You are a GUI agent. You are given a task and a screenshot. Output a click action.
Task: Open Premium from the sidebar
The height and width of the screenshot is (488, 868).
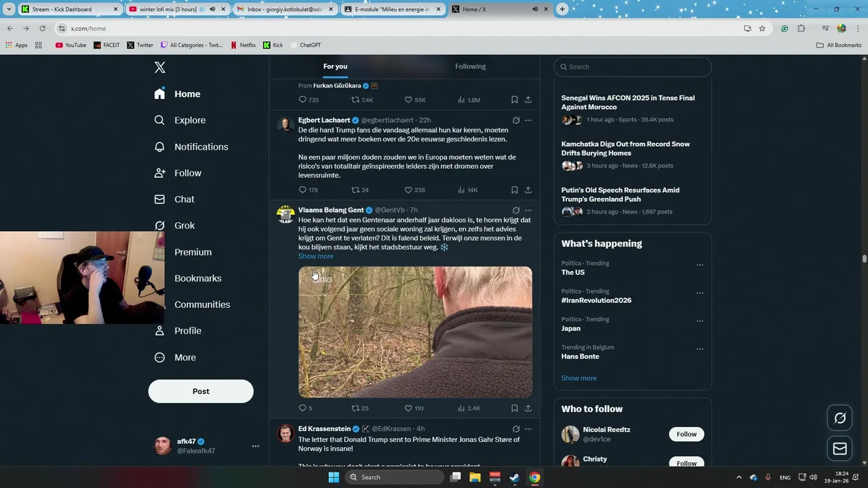tap(193, 252)
